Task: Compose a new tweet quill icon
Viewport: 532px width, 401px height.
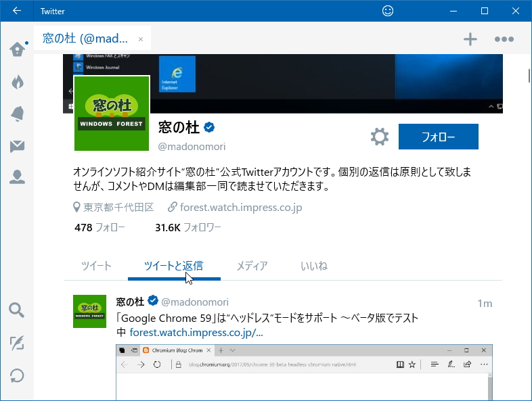Action: click(x=17, y=343)
